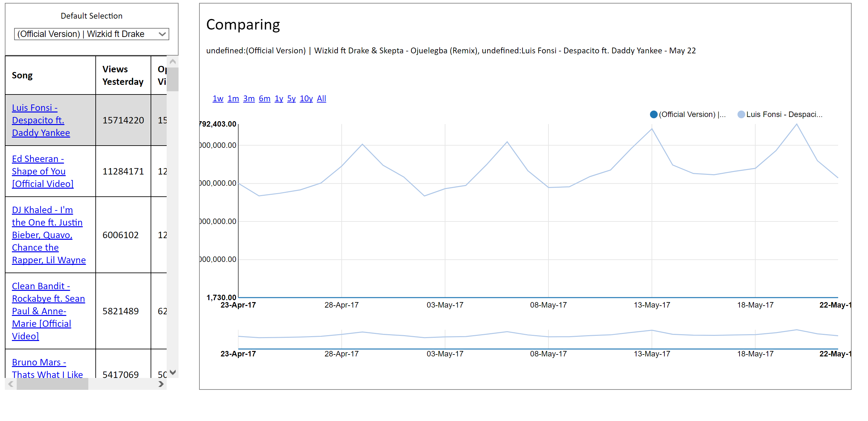Select cell with value 15714220
The width and height of the screenshot is (868, 421).
tap(123, 120)
